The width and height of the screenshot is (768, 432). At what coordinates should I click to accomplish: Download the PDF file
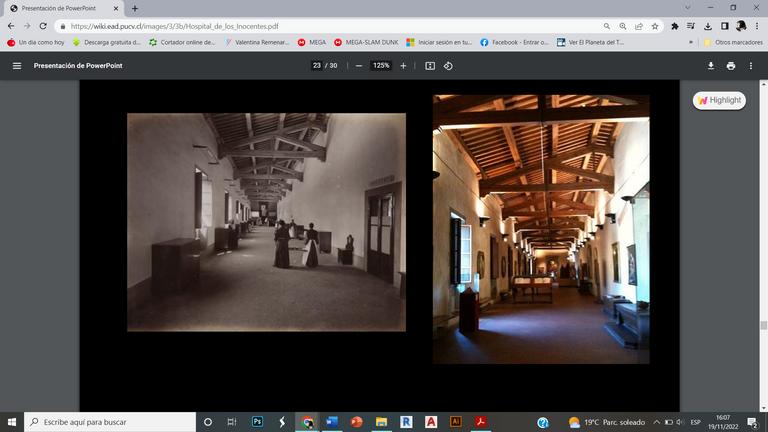711,66
